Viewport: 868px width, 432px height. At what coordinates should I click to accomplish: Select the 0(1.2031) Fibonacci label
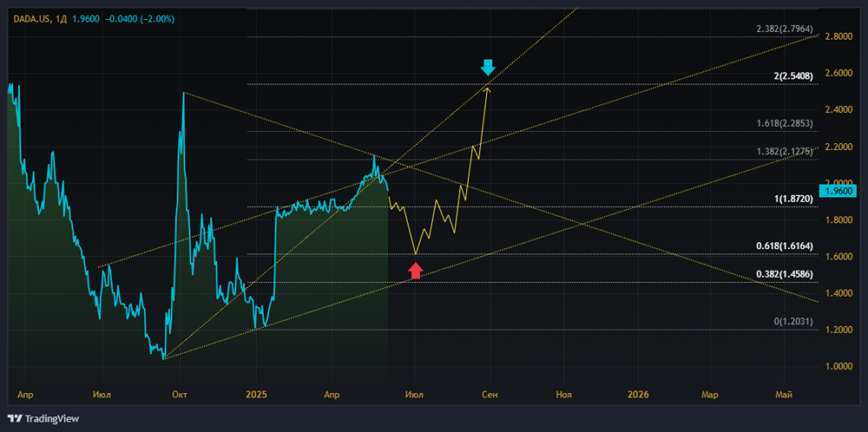(793, 321)
